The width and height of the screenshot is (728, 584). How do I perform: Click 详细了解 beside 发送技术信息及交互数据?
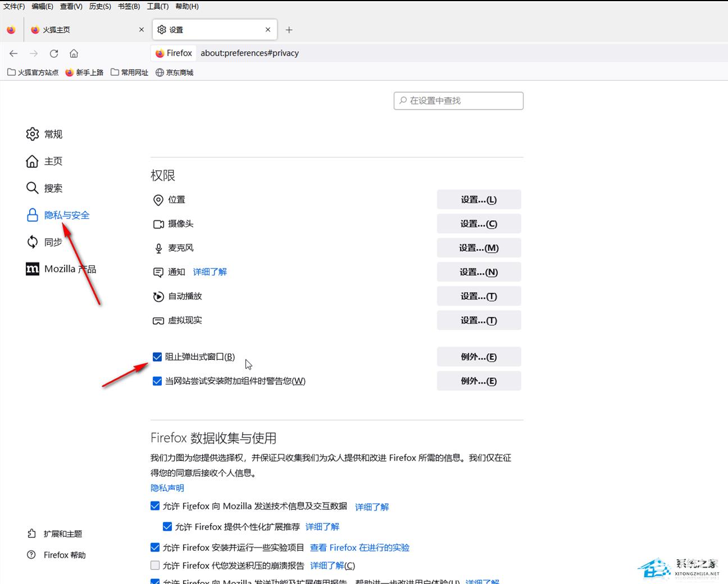pyautogui.click(x=372, y=507)
